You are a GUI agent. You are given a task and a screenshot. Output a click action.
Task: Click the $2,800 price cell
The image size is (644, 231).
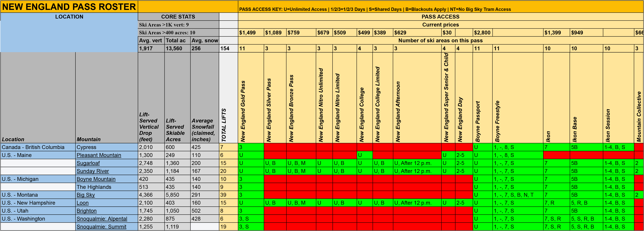point(482,33)
